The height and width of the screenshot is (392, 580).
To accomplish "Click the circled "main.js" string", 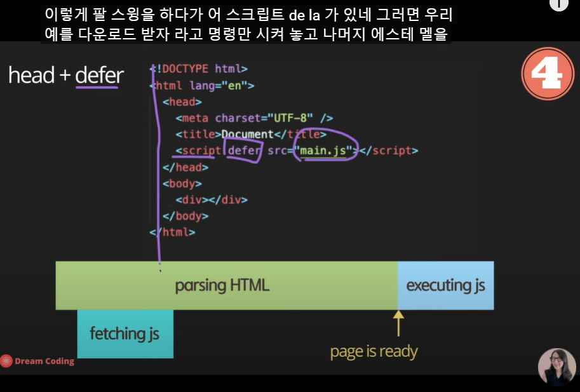I will [323, 151].
